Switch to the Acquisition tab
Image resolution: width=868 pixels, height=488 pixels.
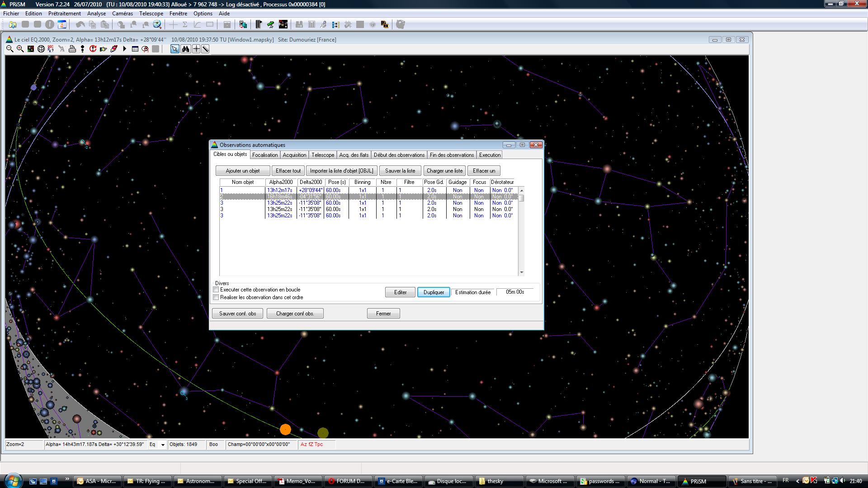294,155
